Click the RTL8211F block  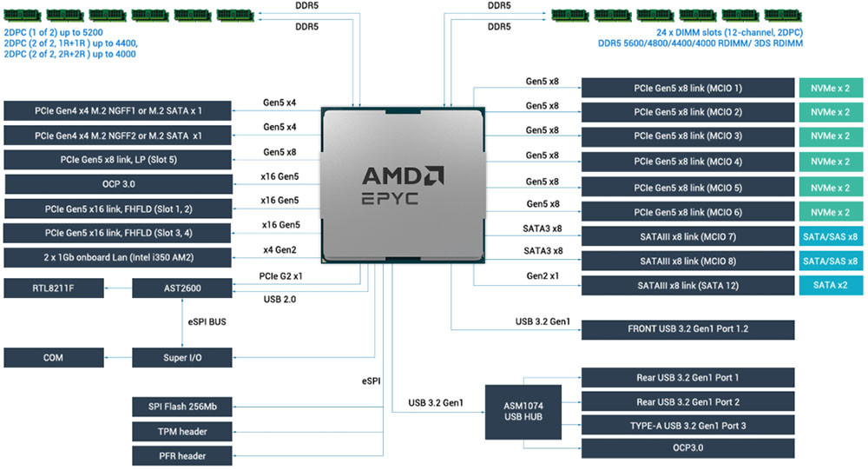[54, 288]
